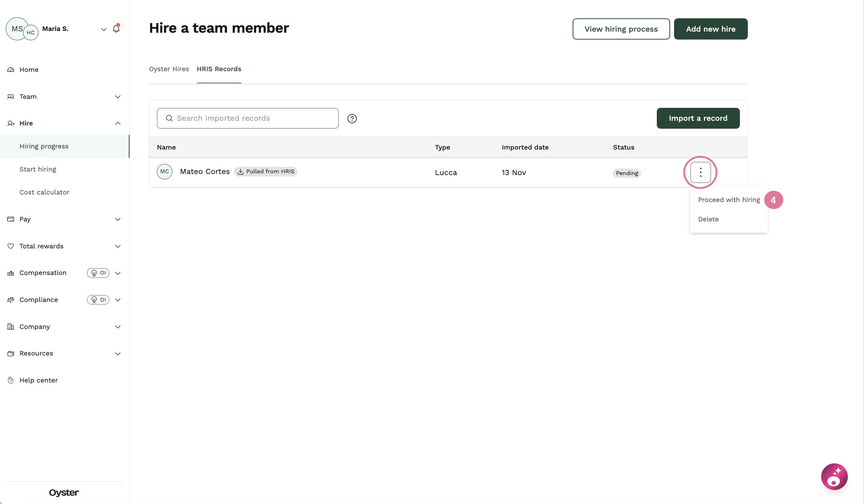This screenshot has height=504, width=864.
Task: Expand the Company section chevron
Action: [x=118, y=327]
